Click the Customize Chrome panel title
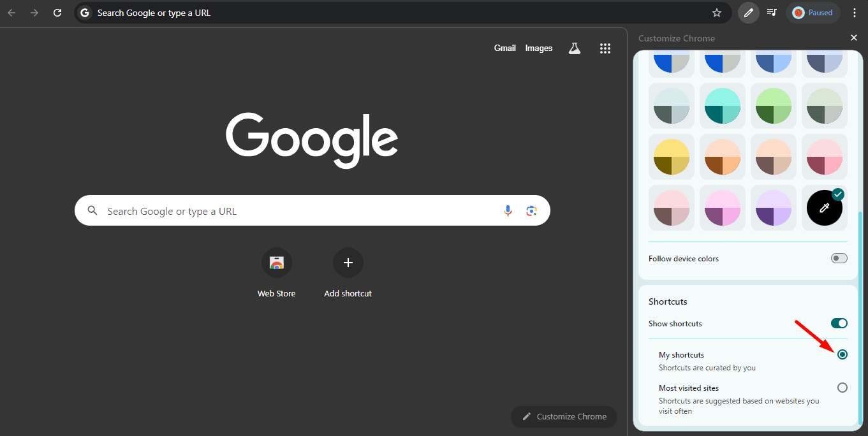 click(677, 38)
